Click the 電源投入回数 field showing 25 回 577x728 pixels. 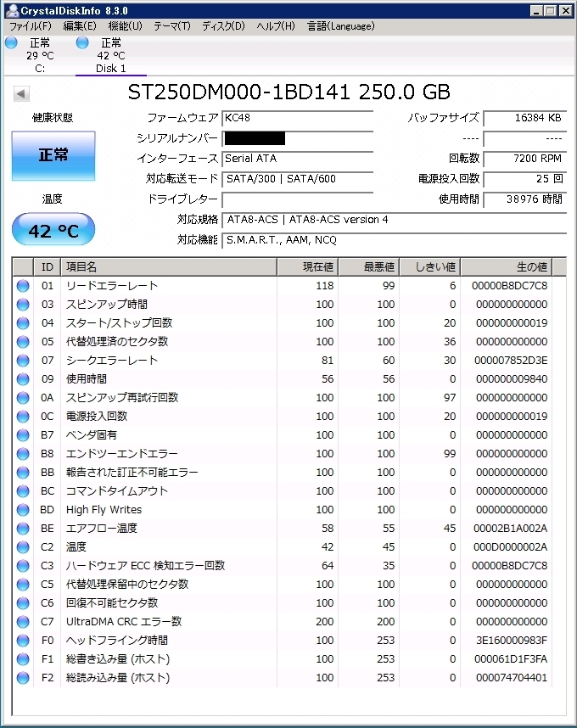(x=524, y=179)
